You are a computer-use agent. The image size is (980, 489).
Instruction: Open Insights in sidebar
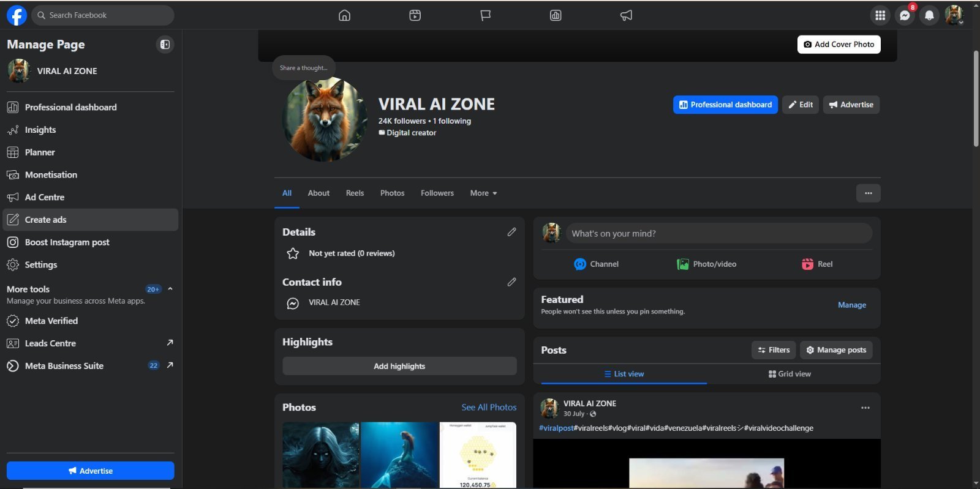(91, 130)
